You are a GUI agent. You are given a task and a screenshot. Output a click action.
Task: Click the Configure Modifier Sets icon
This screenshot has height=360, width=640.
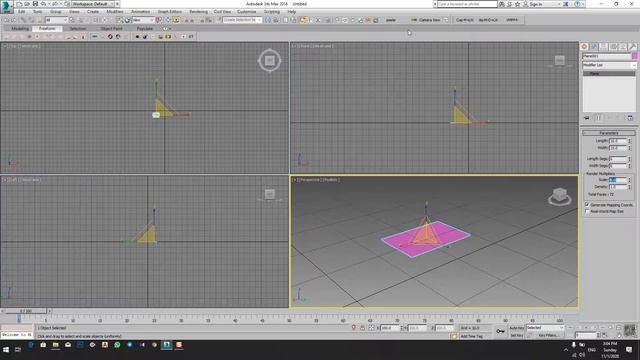coord(630,118)
